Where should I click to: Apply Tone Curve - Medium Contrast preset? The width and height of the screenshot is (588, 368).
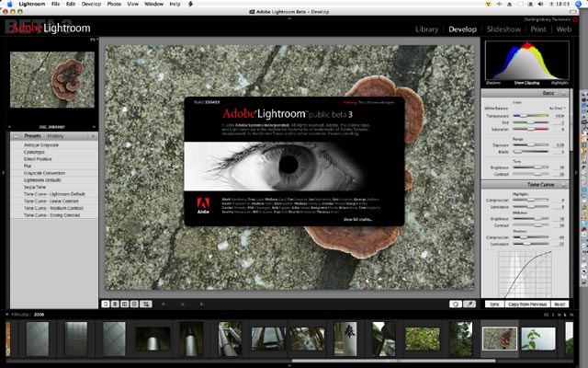(x=54, y=208)
